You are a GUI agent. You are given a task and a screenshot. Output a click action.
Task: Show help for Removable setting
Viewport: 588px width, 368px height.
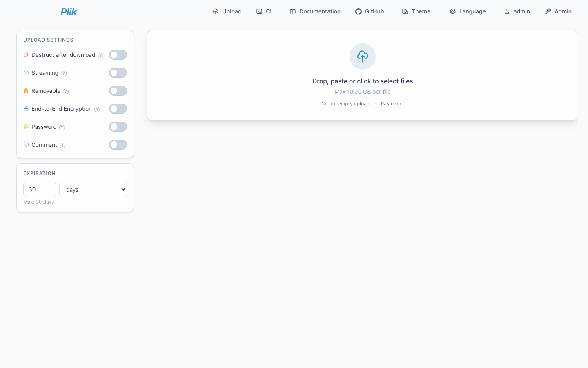[x=66, y=92]
